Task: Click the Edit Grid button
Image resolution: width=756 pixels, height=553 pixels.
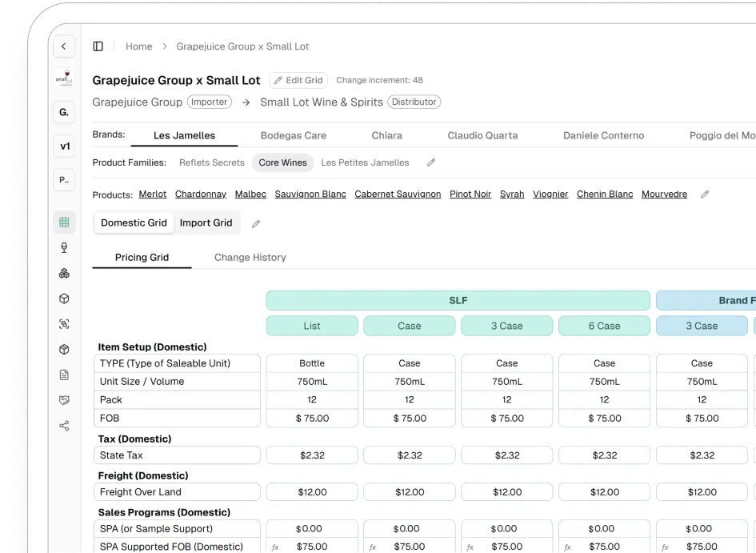Action: [x=298, y=80]
